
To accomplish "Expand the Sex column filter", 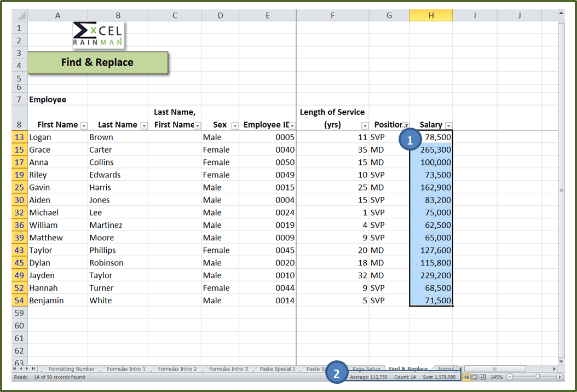I will tap(235, 125).
